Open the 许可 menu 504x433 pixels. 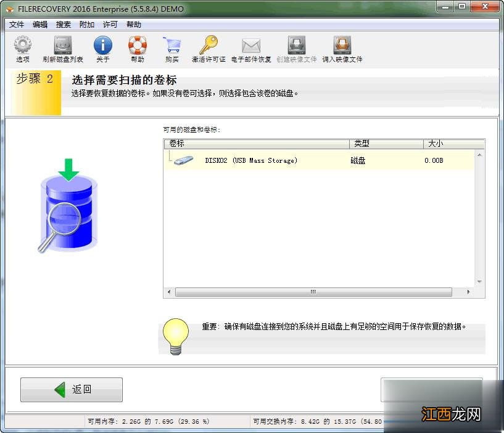pyautogui.click(x=110, y=25)
